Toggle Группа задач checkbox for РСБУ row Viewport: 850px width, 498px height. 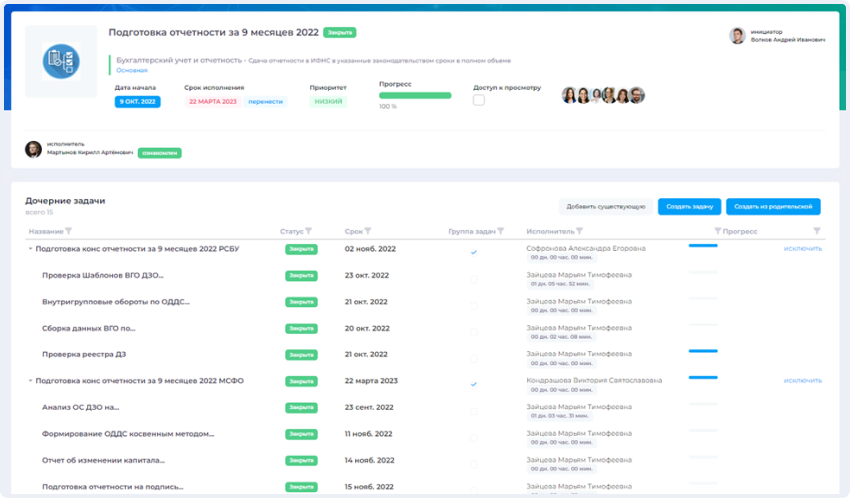point(474,252)
